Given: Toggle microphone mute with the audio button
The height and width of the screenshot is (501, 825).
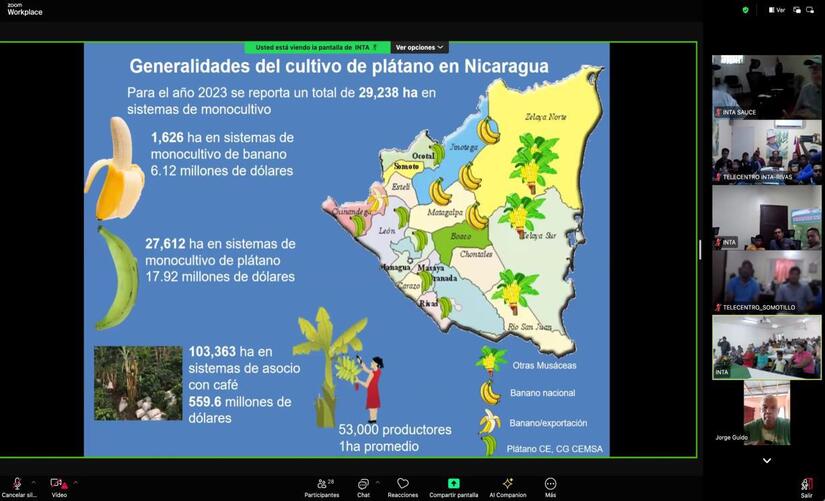Looking at the screenshot, I should coord(17,484).
